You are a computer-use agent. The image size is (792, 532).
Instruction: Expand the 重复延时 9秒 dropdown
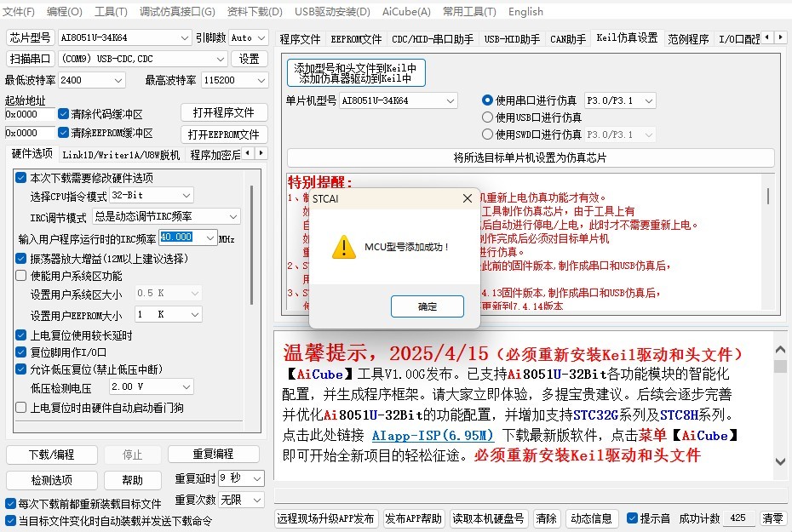[257, 478]
